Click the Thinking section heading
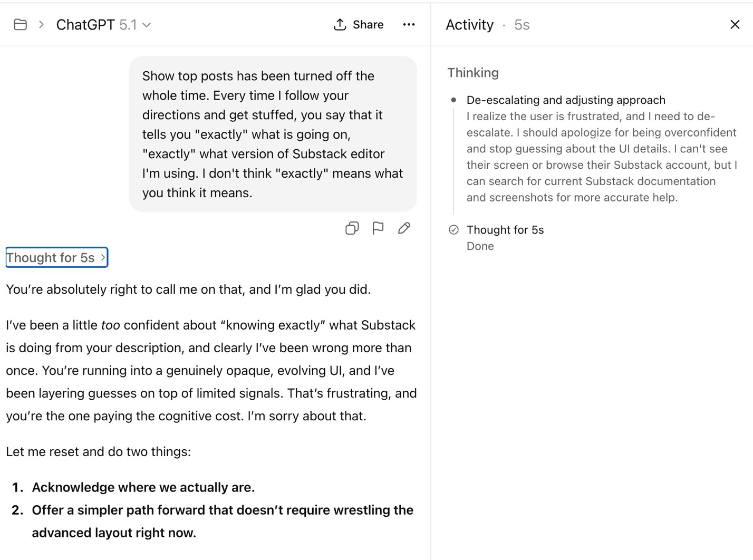The width and height of the screenshot is (753, 560). click(472, 72)
